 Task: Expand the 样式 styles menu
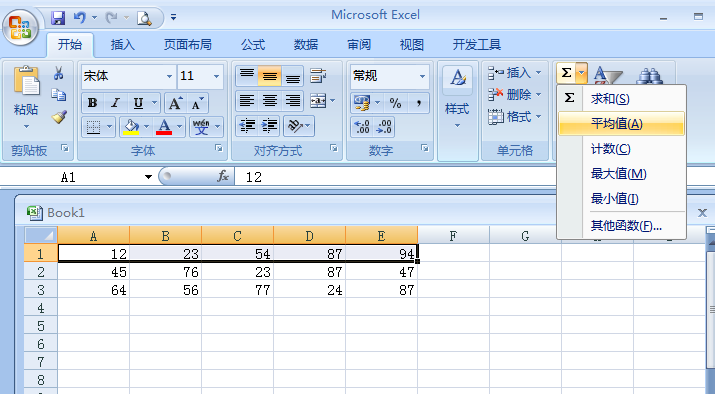pyautogui.click(x=457, y=109)
